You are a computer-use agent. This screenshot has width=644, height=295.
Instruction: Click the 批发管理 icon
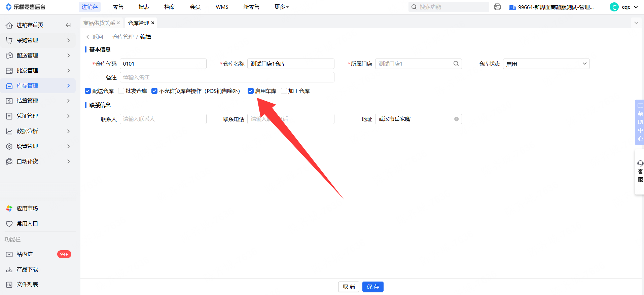click(x=9, y=71)
